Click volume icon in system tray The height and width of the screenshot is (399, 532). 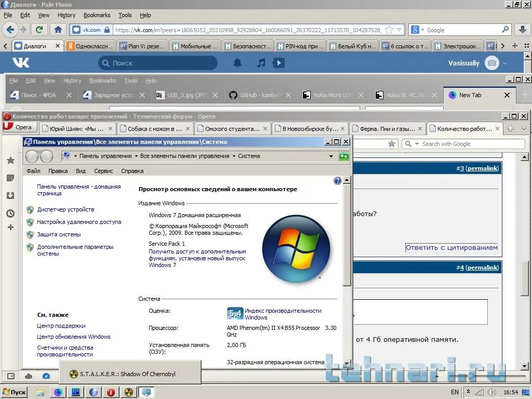coord(491,392)
